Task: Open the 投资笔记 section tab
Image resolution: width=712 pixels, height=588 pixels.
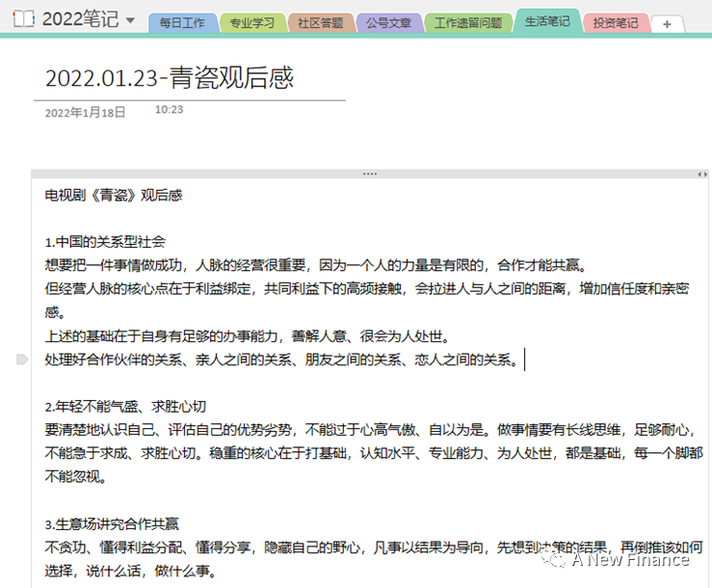Action: [616, 23]
